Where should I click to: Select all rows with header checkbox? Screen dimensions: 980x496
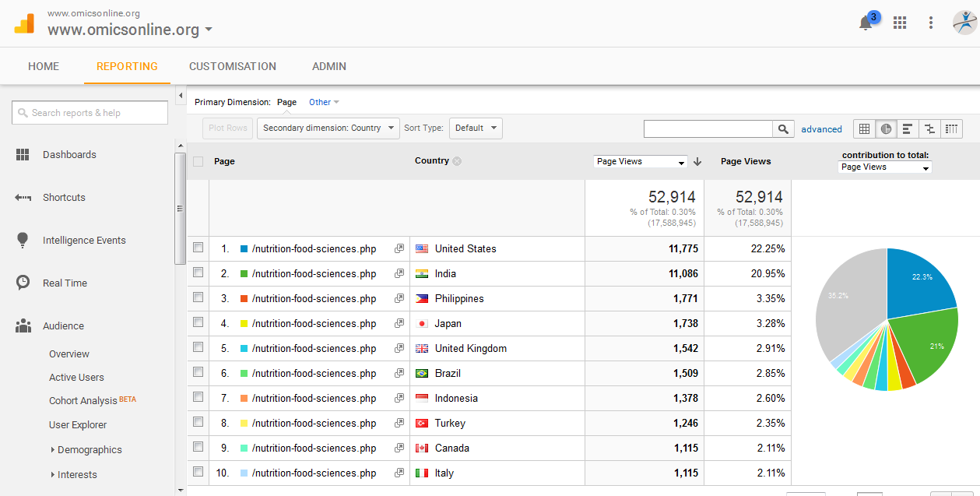coord(198,161)
